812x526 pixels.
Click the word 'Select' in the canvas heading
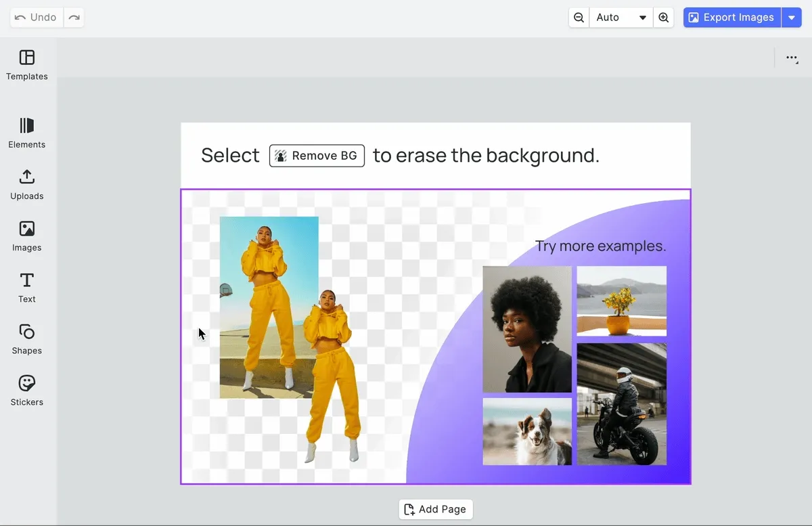point(230,156)
